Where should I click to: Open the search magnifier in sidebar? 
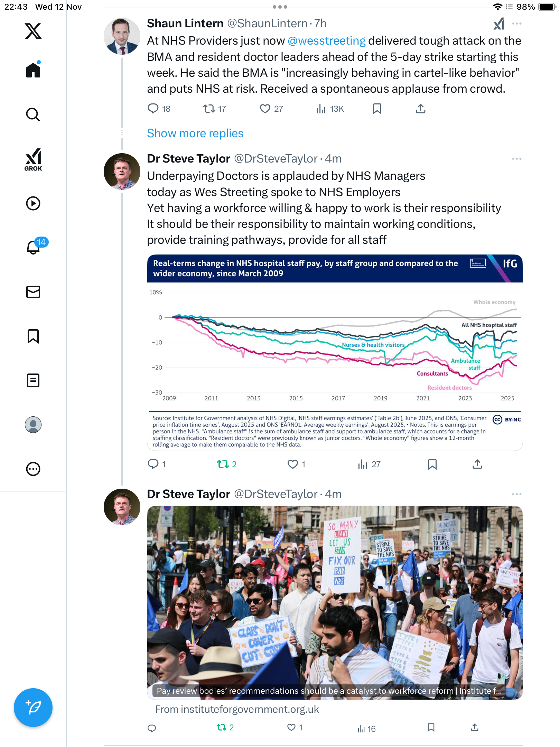33,114
